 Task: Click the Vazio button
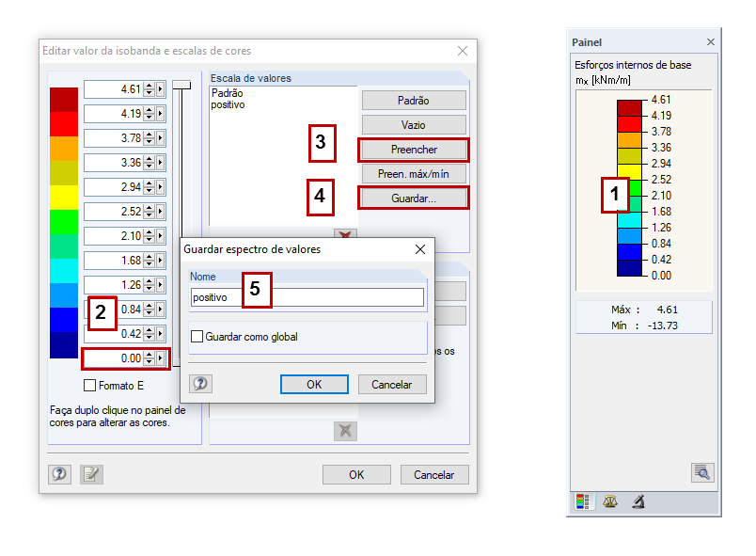pos(414,125)
